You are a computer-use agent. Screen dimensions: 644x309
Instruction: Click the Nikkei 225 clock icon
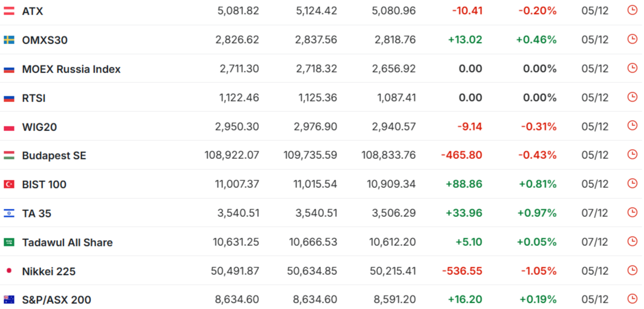[632, 271]
